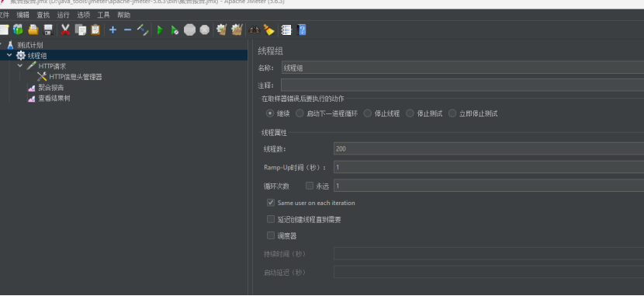Image resolution: width=644 pixels, height=296 pixels.
Task: Select the 立即停止测试 radio button
Action: pos(452,113)
